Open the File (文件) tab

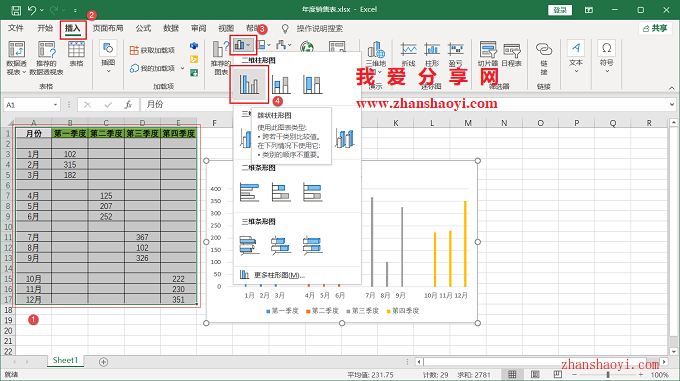tap(16, 28)
